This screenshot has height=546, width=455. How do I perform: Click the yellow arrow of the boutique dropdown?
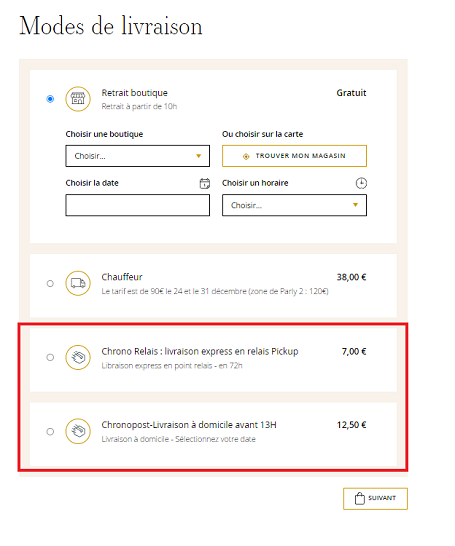pos(198,156)
